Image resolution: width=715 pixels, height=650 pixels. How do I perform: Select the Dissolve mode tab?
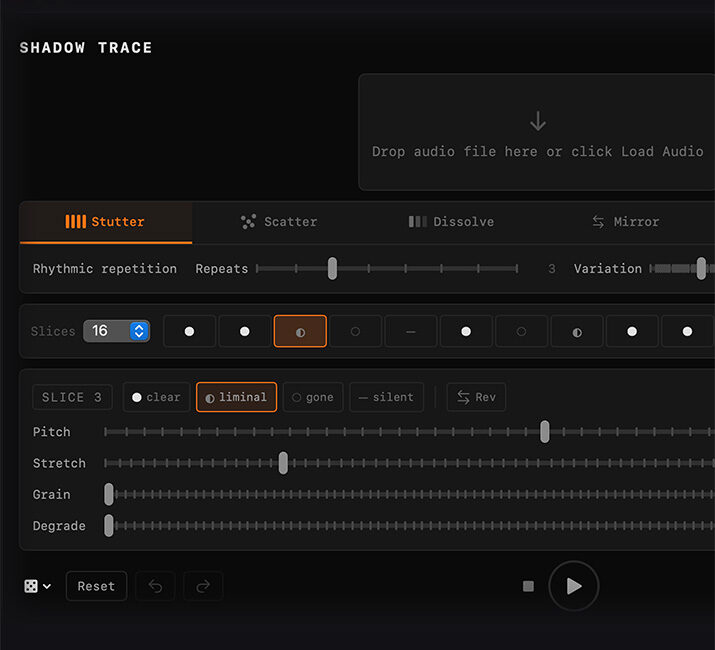click(451, 222)
